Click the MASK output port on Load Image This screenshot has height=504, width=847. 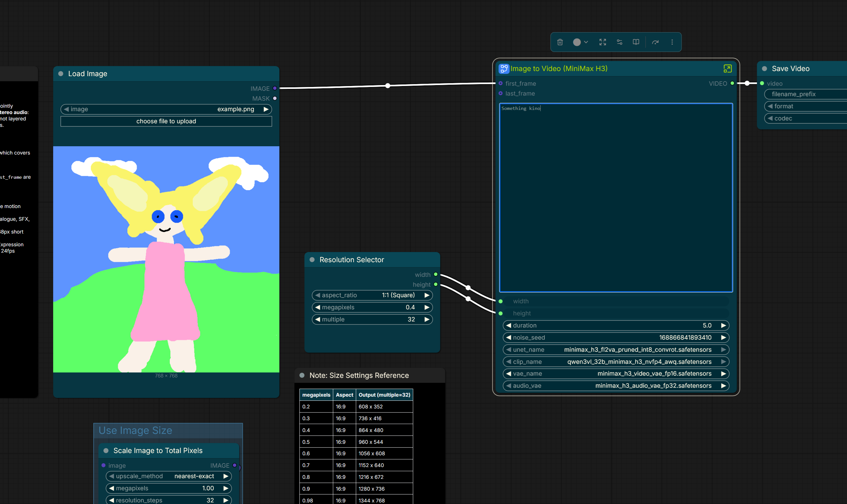(275, 98)
